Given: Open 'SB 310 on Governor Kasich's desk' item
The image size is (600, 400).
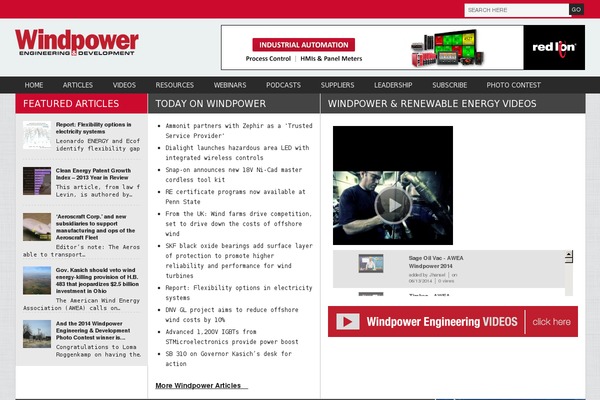Looking at the screenshot, I should pyautogui.click(x=228, y=358).
